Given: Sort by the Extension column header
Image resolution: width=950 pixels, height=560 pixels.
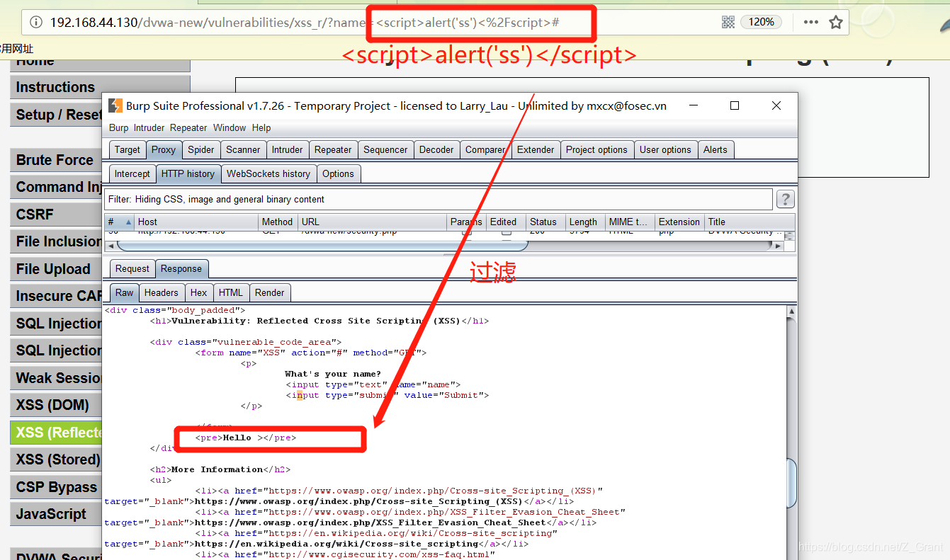Looking at the screenshot, I should [679, 222].
